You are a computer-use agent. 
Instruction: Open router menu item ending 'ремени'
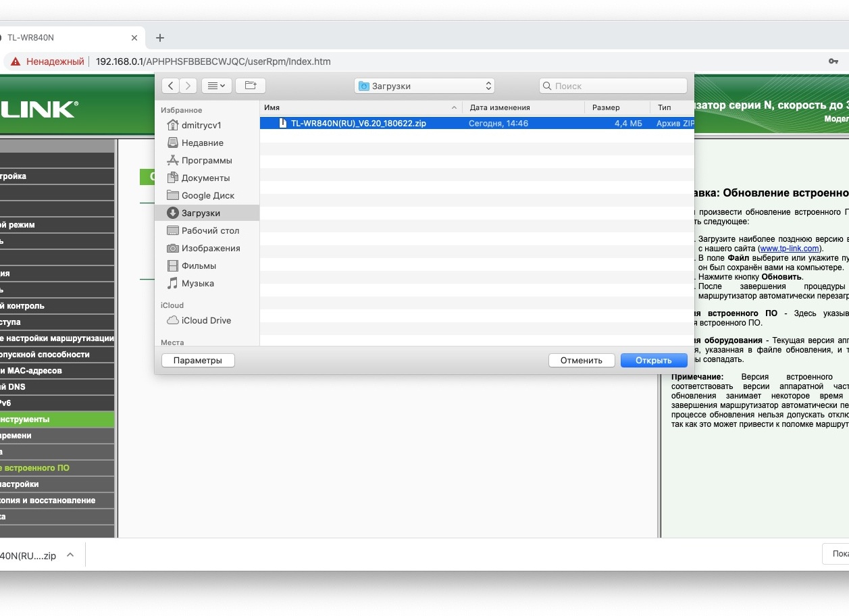tap(57, 436)
